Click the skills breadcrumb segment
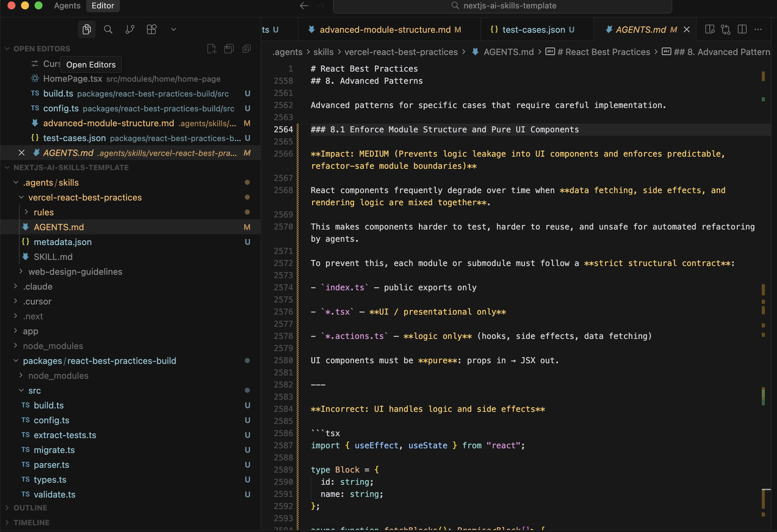 pos(323,52)
